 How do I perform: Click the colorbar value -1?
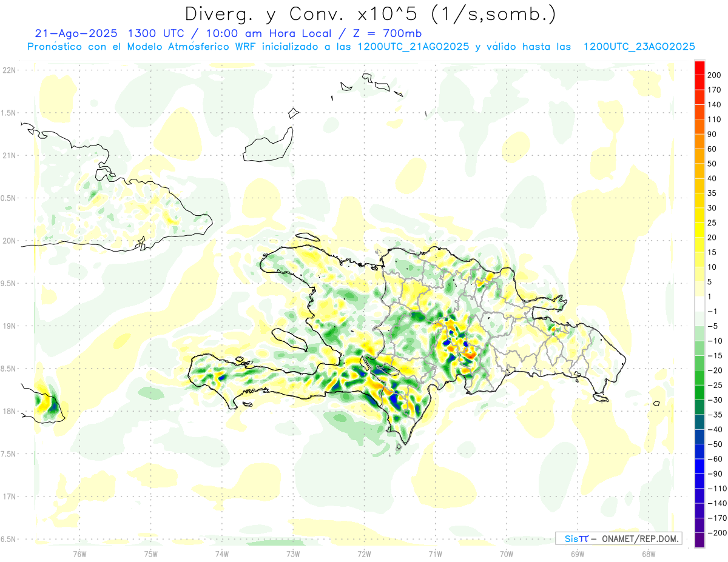713,312
